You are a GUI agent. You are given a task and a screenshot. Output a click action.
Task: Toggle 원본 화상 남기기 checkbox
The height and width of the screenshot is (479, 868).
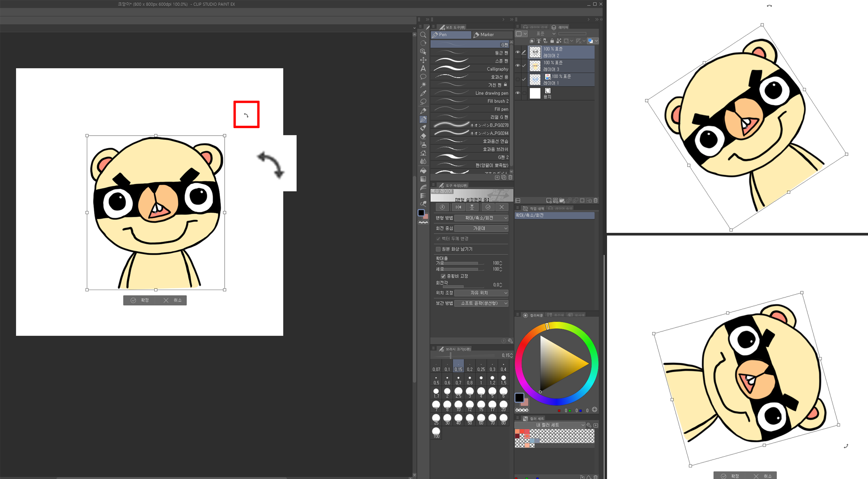438,249
